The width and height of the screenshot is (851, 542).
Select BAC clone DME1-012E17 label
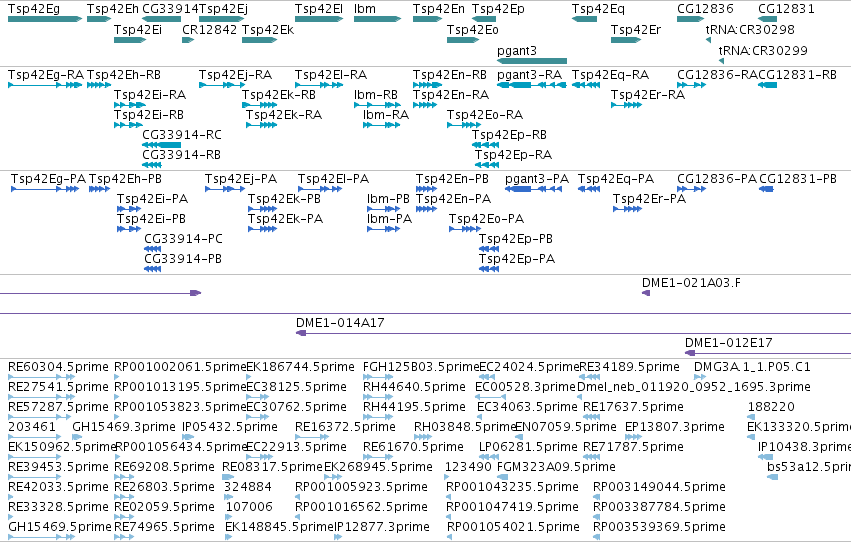[x=729, y=343]
